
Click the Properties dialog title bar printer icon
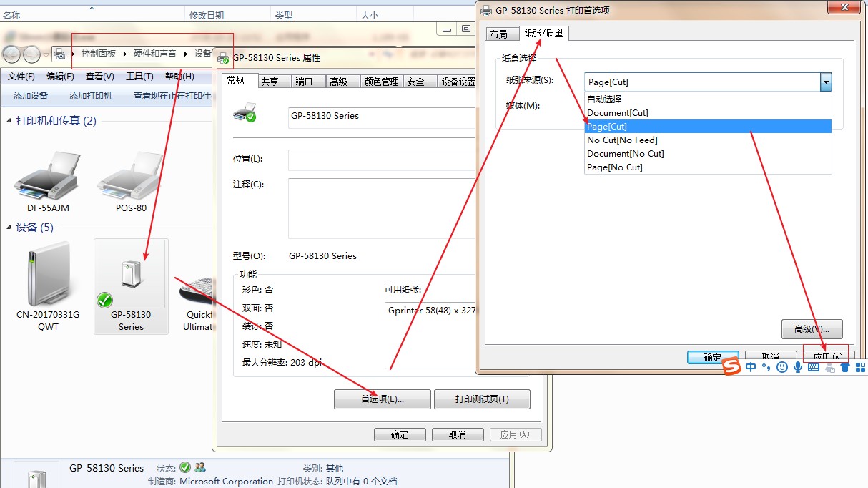tap(223, 57)
